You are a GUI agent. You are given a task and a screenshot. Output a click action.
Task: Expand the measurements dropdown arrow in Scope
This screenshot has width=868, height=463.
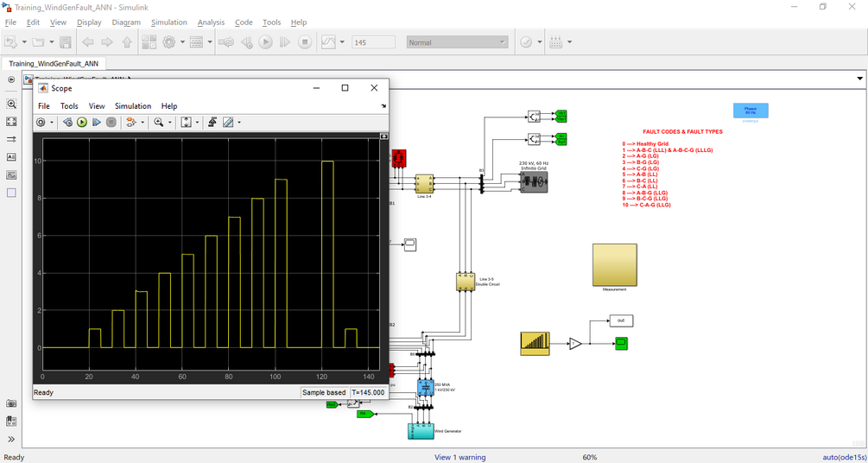(x=239, y=123)
